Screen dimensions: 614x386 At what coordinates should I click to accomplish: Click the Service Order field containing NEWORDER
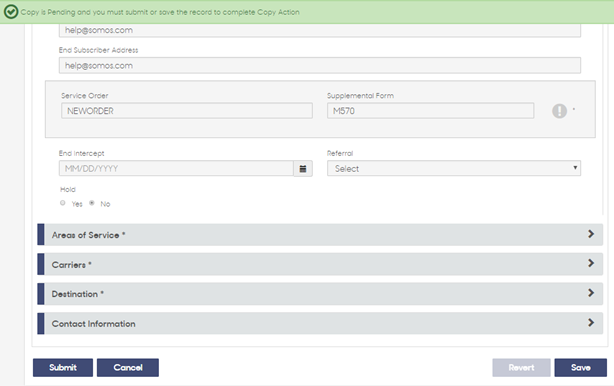point(187,111)
